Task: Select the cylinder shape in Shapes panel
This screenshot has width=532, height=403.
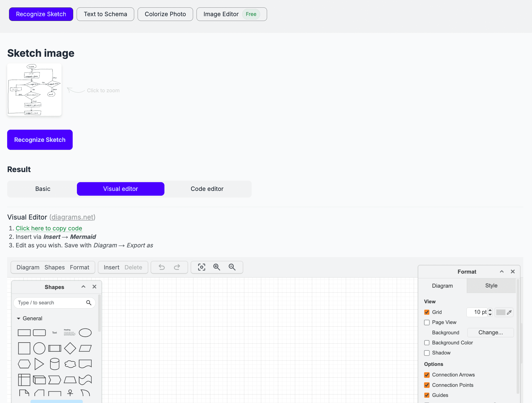Action: tap(55, 364)
